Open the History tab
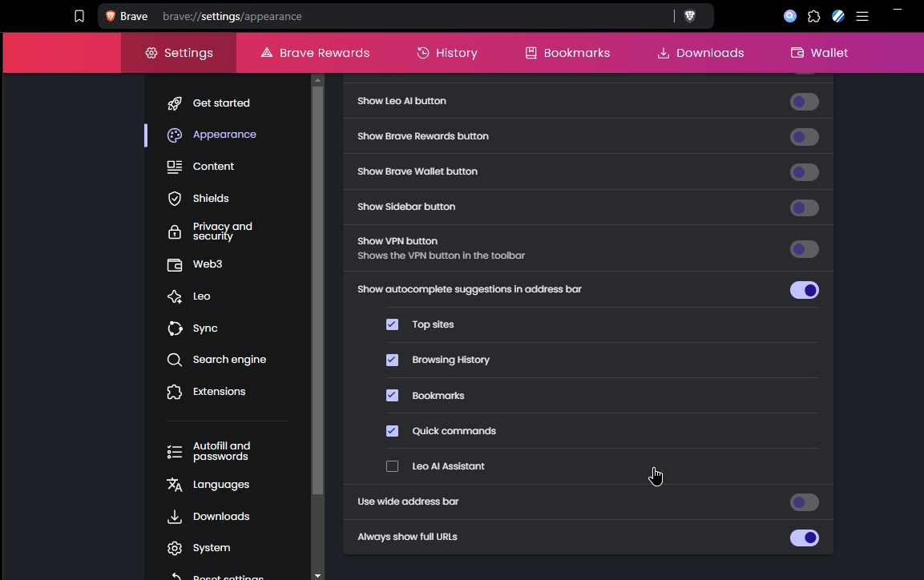Viewport: 924px width, 580px height. [x=446, y=53]
